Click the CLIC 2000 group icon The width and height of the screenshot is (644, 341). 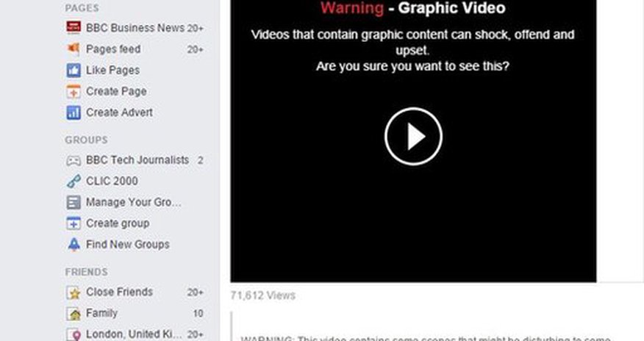(74, 181)
